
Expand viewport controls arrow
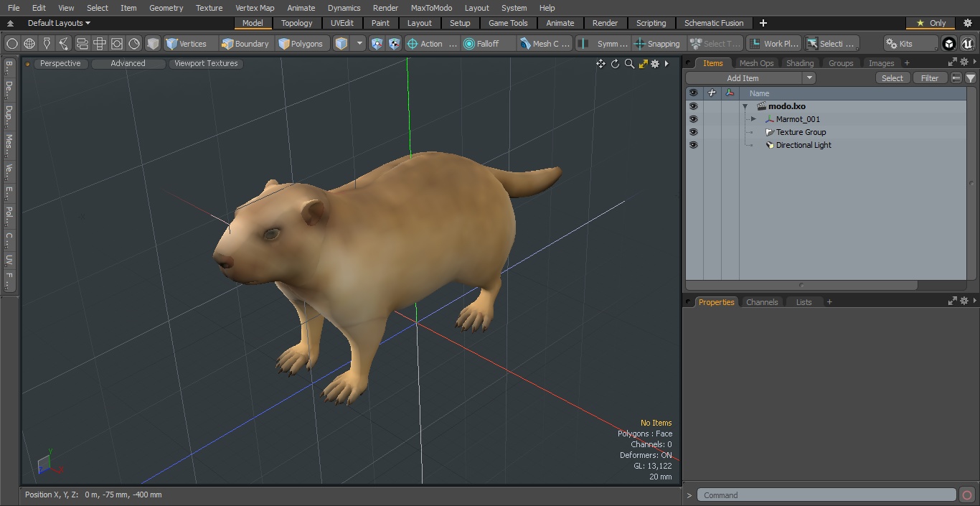[x=666, y=64]
